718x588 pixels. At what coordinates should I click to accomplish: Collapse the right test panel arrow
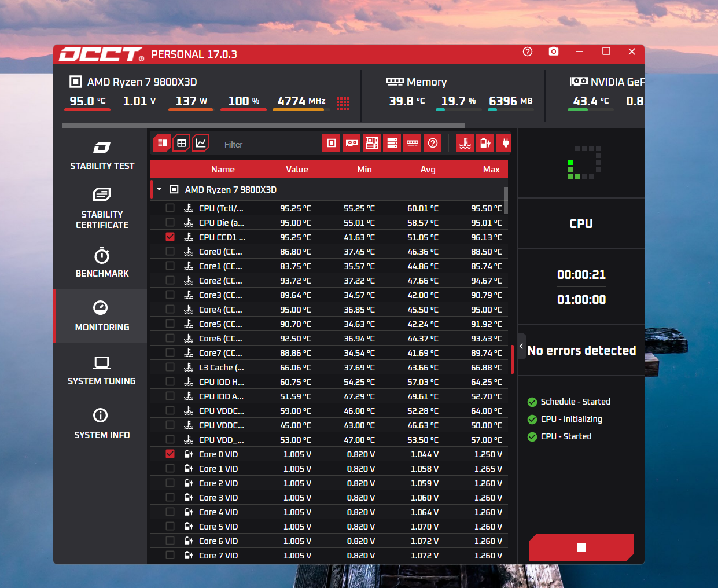pyautogui.click(x=521, y=346)
